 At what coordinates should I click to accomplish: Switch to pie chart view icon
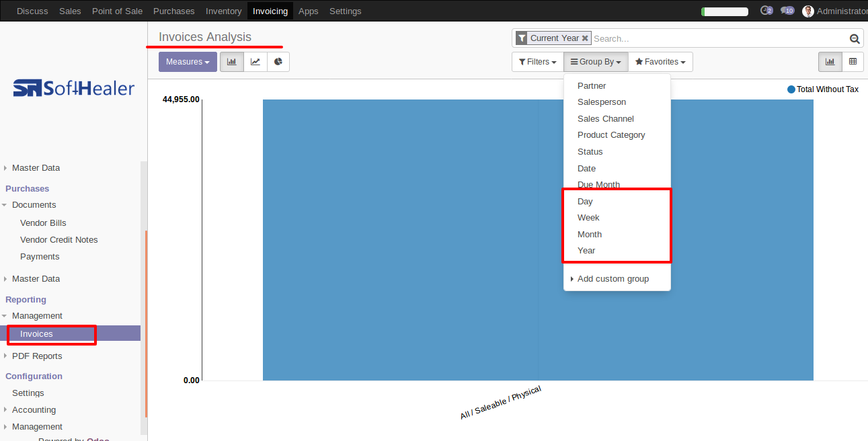click(x=278, y=62)
